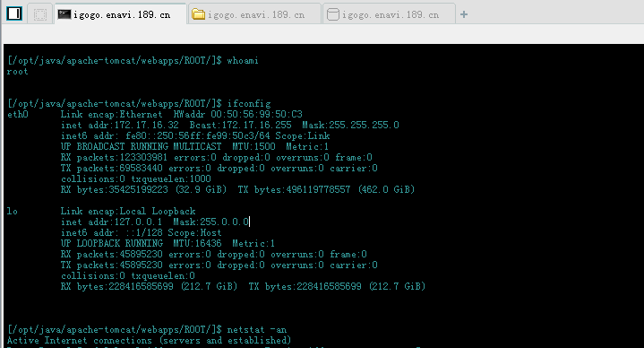Click 'Active Internet connections' line

coord(149,341)
